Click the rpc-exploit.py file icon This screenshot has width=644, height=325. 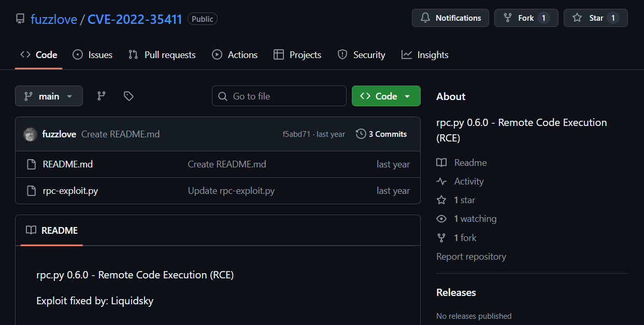(x=31, y=191)
